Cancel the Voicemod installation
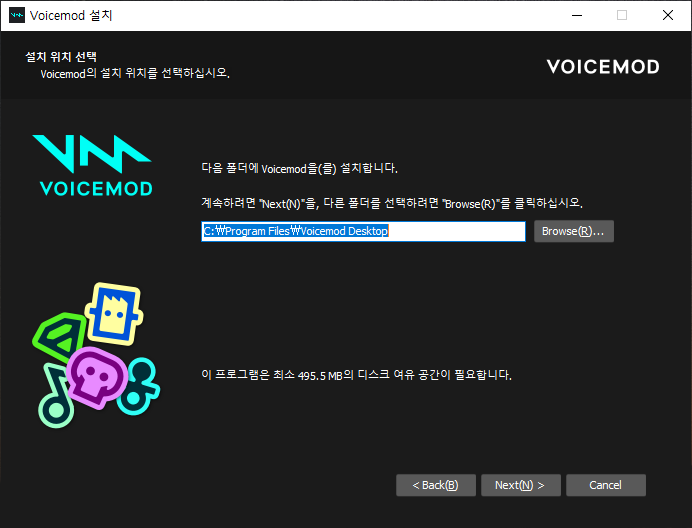This screenshot has height=528, width=692. [606, 485]
